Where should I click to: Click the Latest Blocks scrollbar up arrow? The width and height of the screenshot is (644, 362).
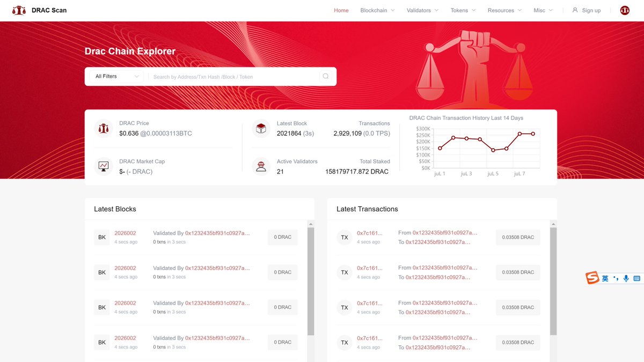click(x=311, y=223)
